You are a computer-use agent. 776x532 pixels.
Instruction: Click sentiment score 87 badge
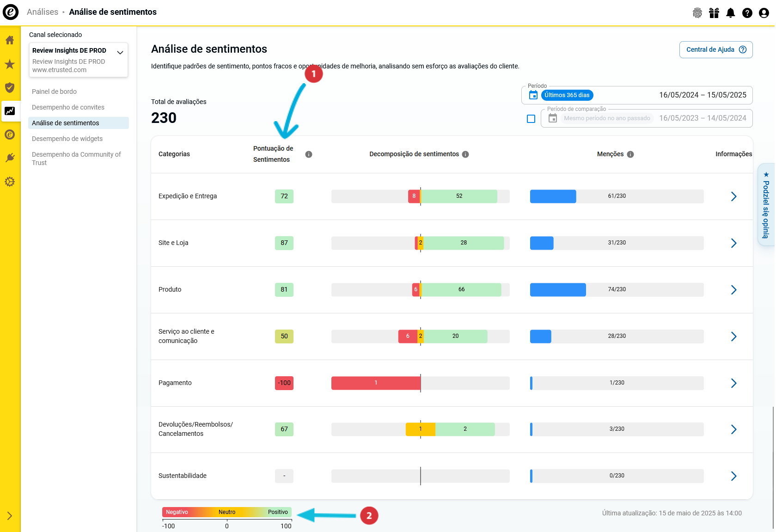[x=284, y=243]
